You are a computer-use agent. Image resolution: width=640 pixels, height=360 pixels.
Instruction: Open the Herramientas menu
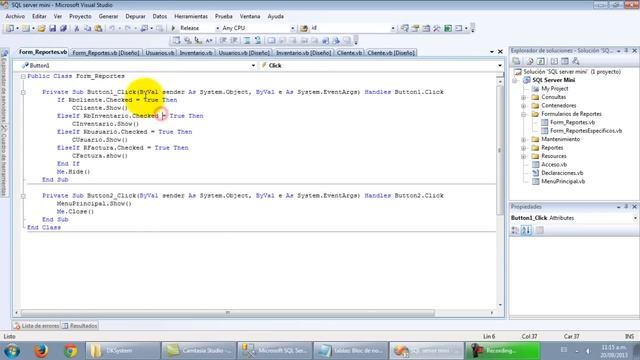(191, 16)
